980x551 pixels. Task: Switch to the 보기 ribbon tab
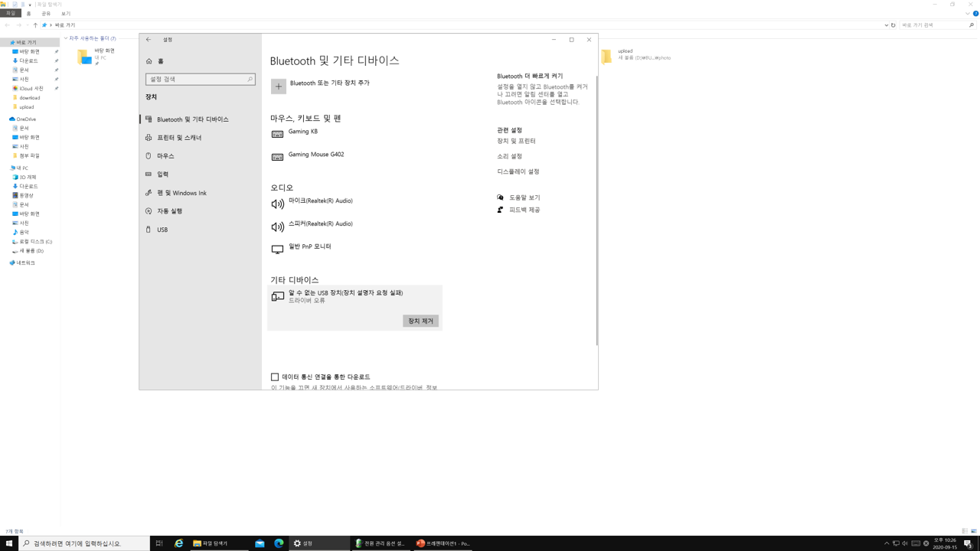pos(66,14)
